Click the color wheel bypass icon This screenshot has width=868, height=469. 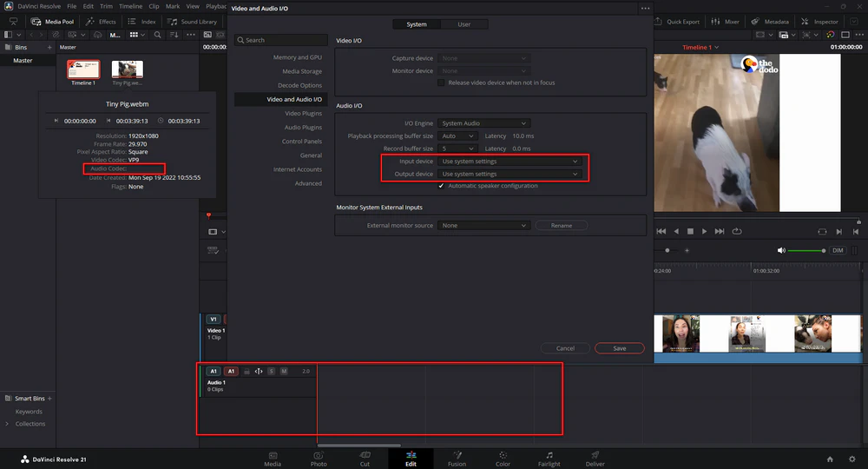pos(831,35)
